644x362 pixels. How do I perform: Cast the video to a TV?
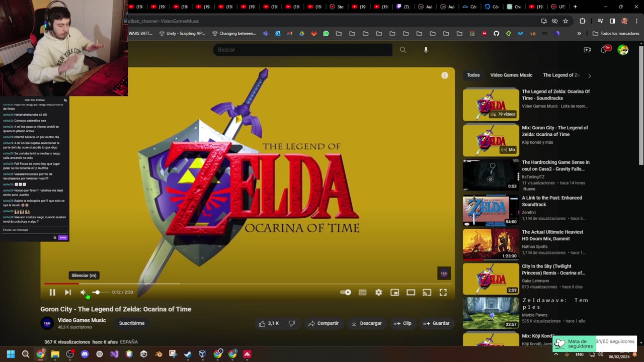[x=427, y=292]
